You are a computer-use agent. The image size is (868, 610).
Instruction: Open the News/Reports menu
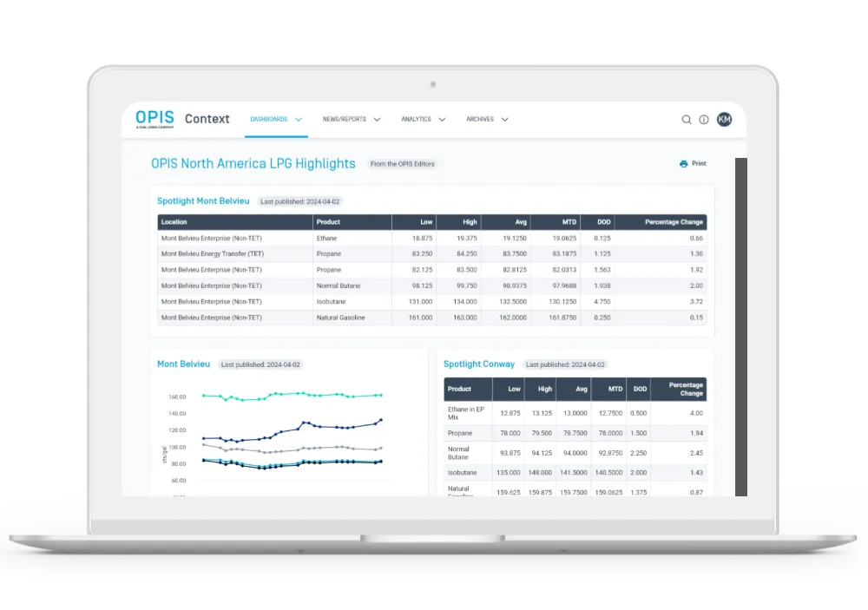[x=345, y=119]
